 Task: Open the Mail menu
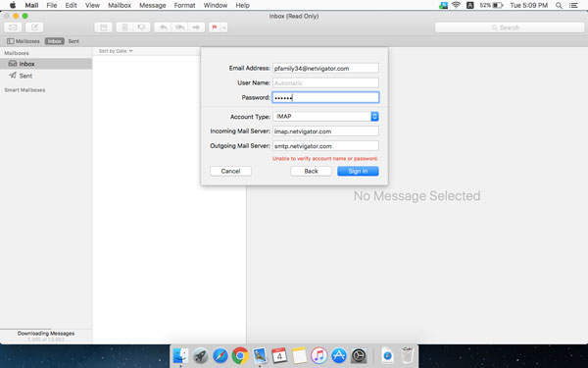pyautogui.click(x=31, y=5)
